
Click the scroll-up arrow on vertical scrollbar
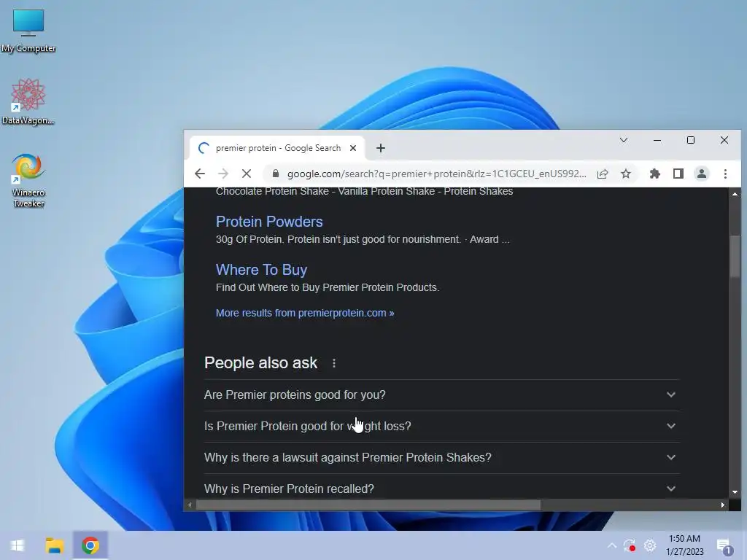click(735, 194)
